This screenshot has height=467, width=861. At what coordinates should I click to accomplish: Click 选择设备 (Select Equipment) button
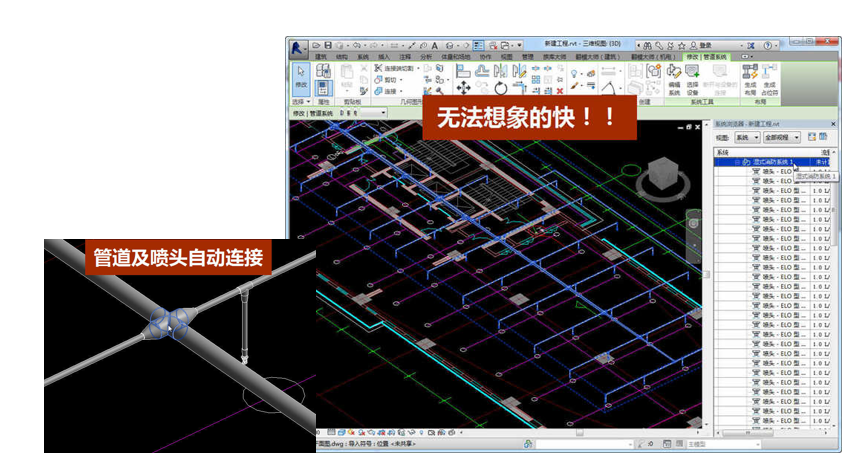point(692,79)
